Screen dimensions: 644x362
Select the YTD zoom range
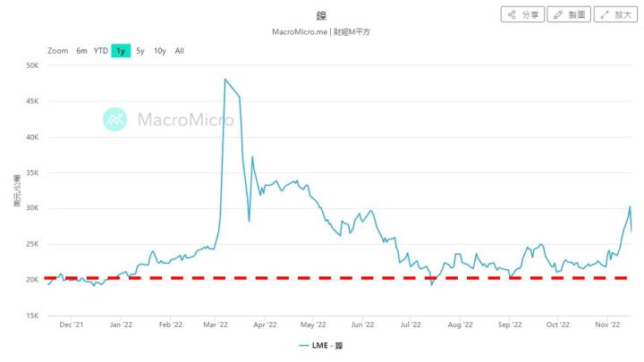coord(101,51)
